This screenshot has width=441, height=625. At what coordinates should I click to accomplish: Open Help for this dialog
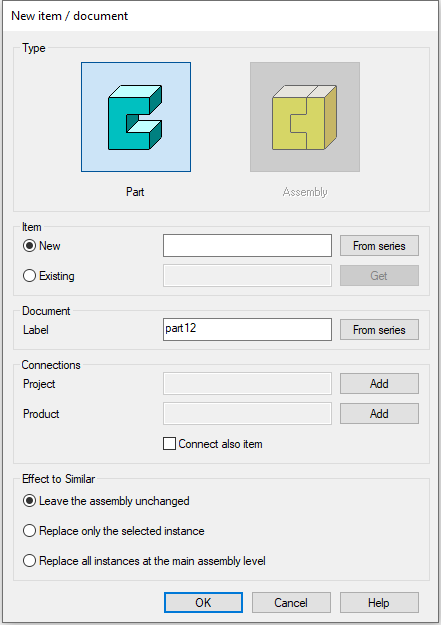(x=379, y=602)
